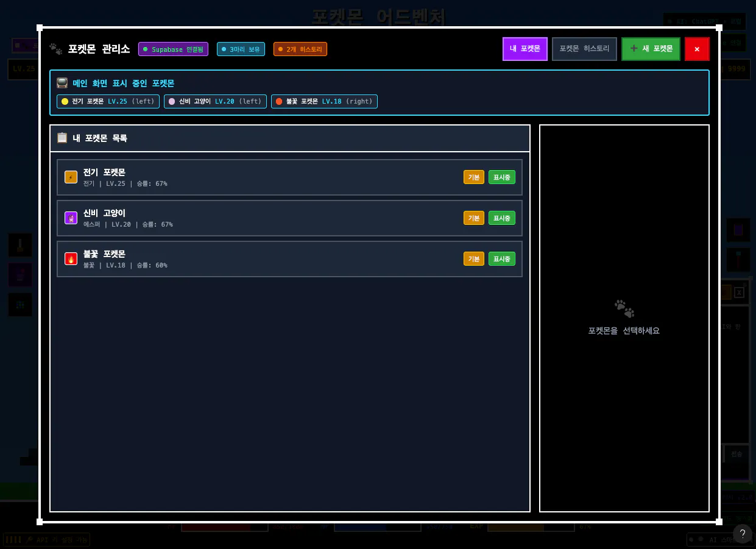Select the 신비 고양이 LV.20 (left) chip
Viewport: 756px width, 549px height.
pyautogui.click(x=215, y=101)
